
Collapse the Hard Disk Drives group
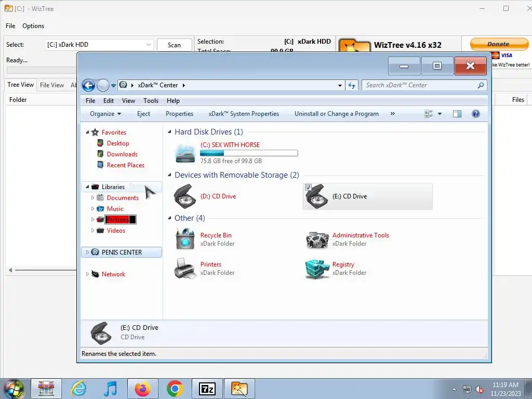(x=169, y=131)
